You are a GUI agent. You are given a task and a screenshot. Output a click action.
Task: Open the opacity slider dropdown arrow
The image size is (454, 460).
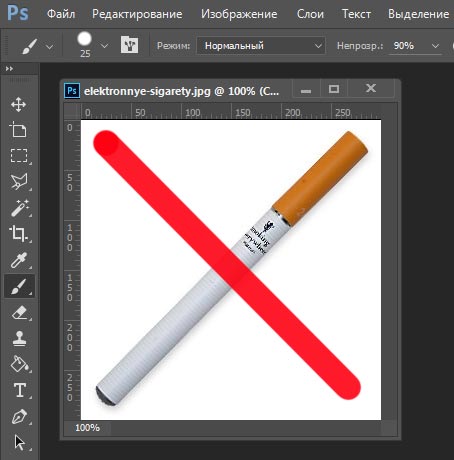(x=435, y=46)
